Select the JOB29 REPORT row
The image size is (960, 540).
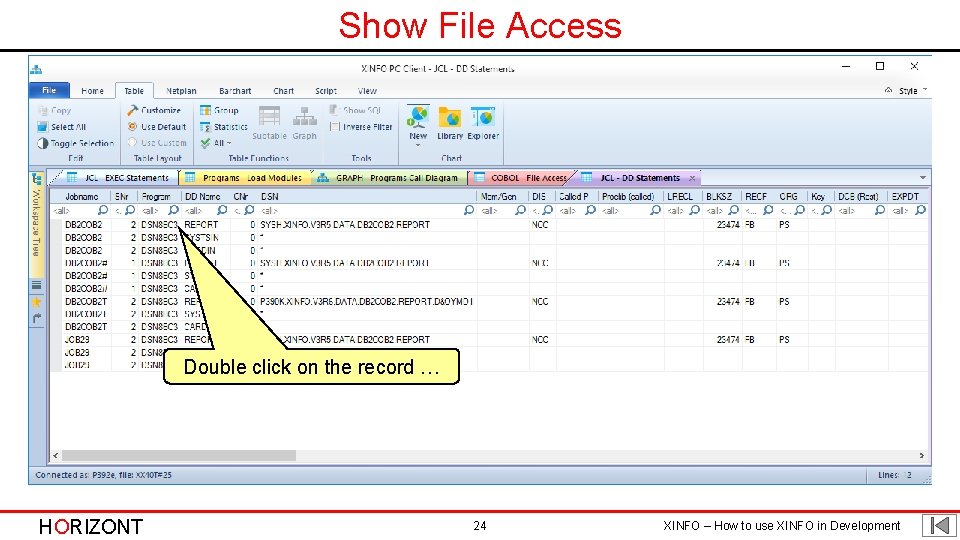click(x=490, y=339)
